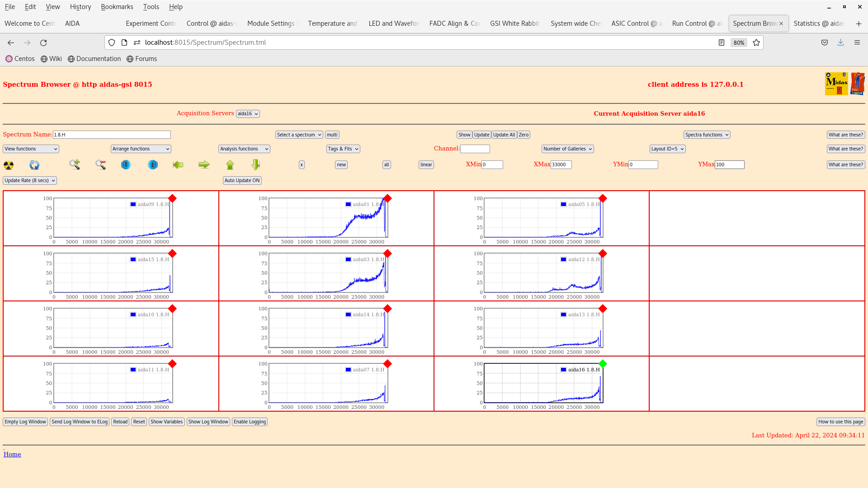The height and width of the screenshot is (488, 868).
Task: Click the radiation hazard icon in the toolbar
Action: tap(9, 165)
